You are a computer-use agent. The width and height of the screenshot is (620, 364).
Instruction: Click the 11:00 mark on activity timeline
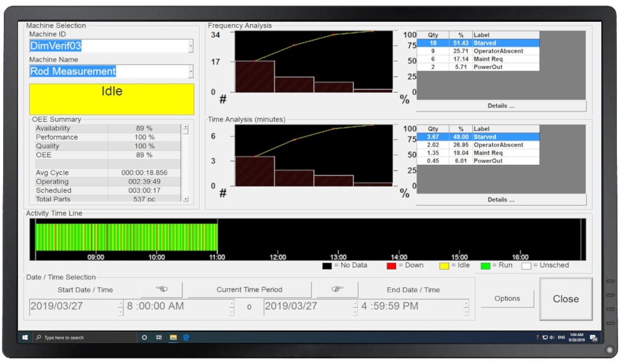click(x=217, y=257)
